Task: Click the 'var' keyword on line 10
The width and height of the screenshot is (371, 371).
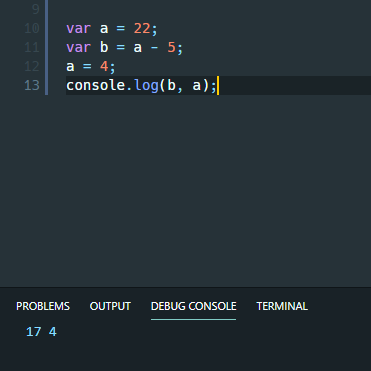Action: click(79, 28)
